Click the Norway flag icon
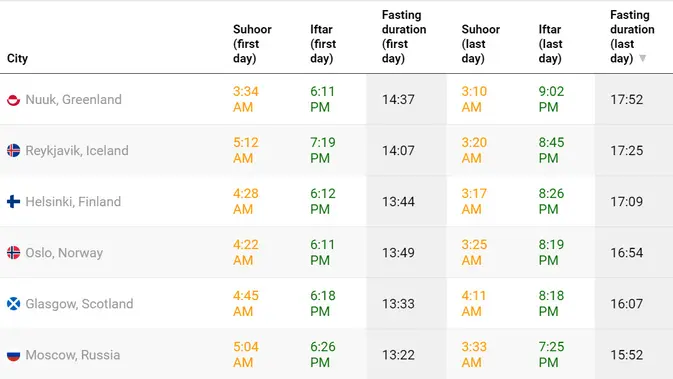 [x=13, y=253]
